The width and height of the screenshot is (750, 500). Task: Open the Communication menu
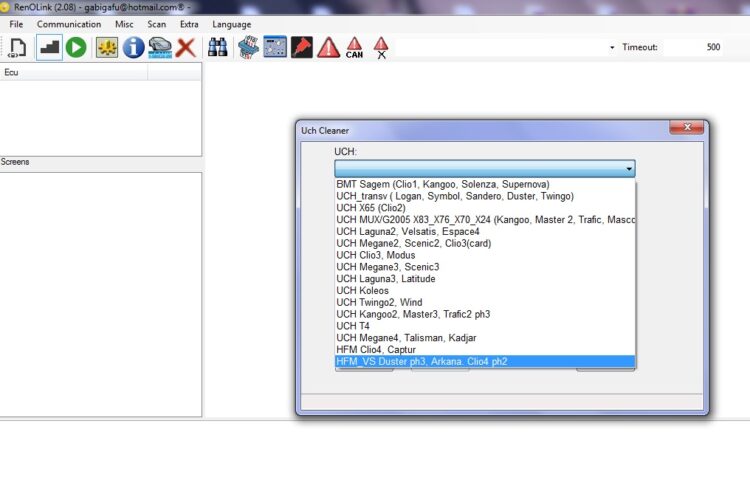point(69,24)
